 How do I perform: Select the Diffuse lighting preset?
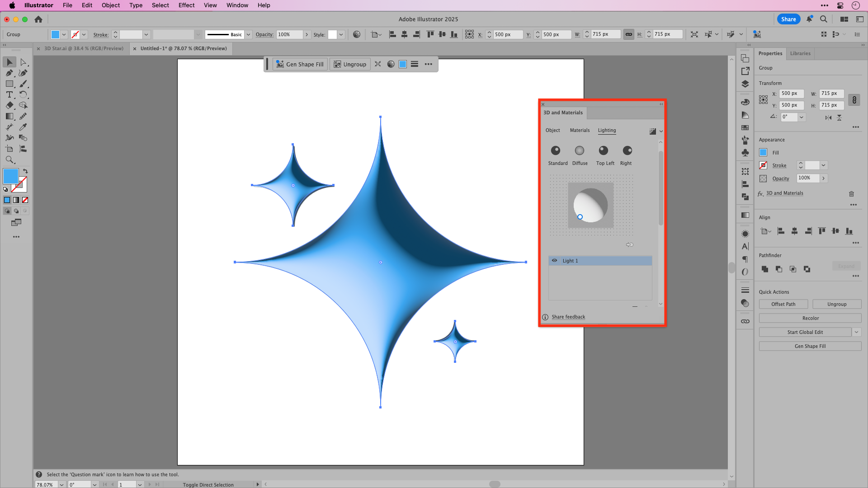pyautogui.click(x=580, y=151)
